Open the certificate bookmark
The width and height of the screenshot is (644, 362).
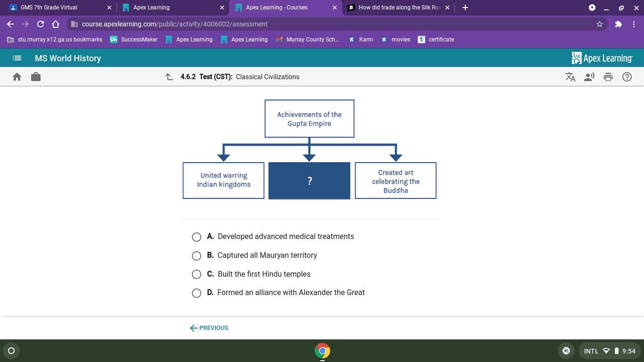pyautogui.click(x=436, y=40)
